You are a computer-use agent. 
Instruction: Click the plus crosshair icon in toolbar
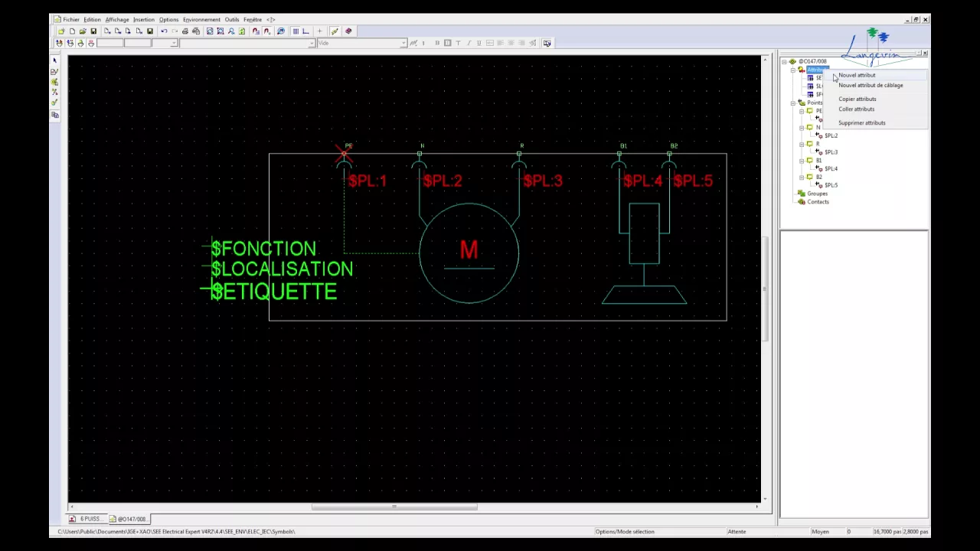click(319, 31)
